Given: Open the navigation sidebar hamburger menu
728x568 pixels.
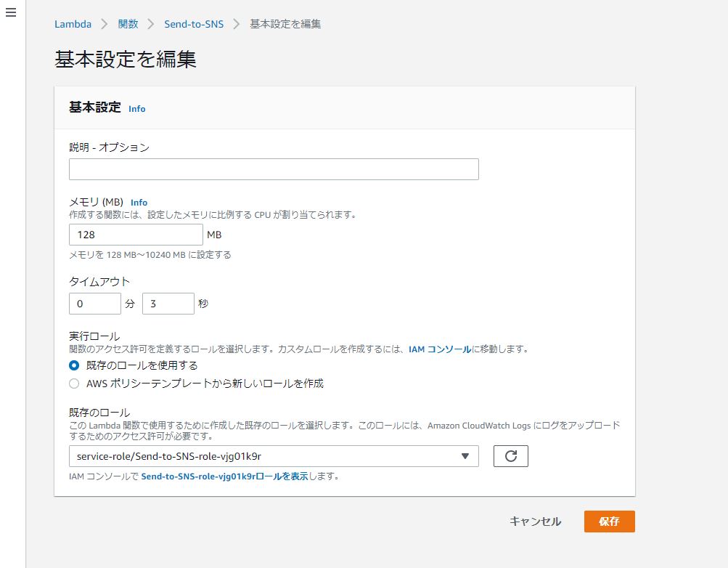Looking at the screenshot, I should [10, 12].
